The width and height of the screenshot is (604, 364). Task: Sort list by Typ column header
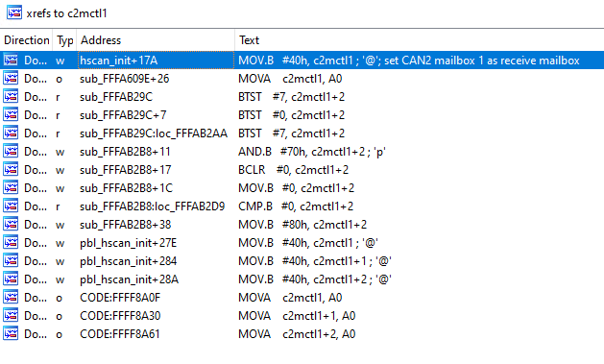[x=64, y=40]
